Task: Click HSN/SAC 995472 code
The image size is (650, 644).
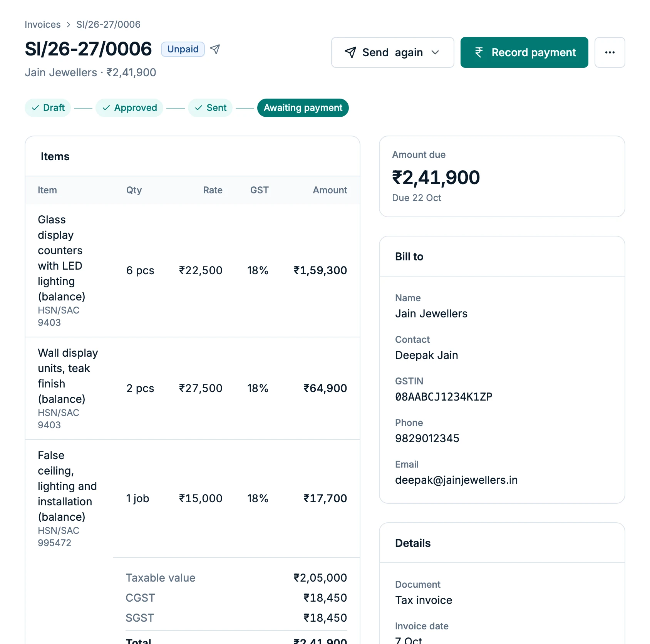Action: tap(59, 537)
